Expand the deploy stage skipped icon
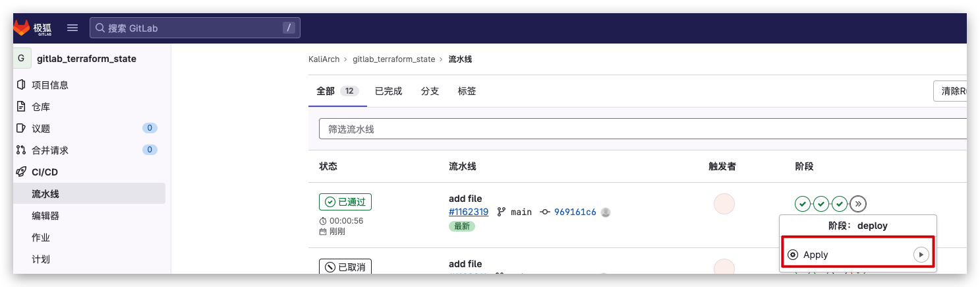The height and width of the screenshot is (287, 980). 857,204
